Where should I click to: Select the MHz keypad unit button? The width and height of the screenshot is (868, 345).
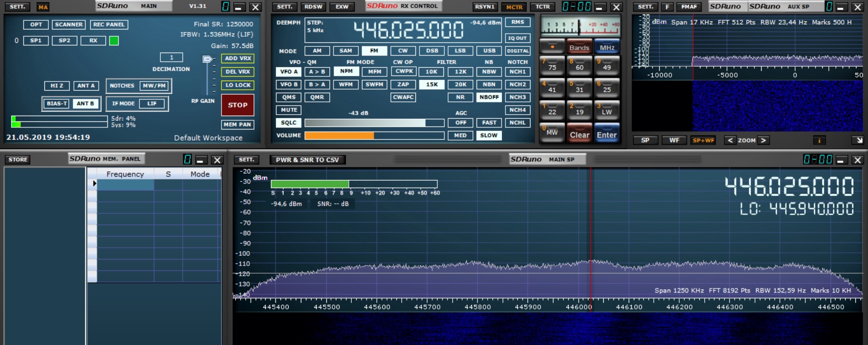(x=607, y=47)
